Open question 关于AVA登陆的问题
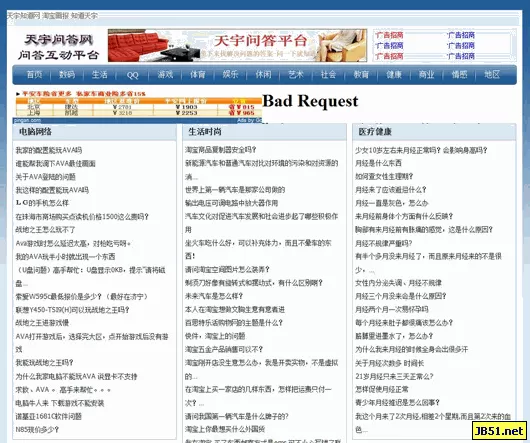The height and width of the screenshot is (443, 530). pos(46,177)
